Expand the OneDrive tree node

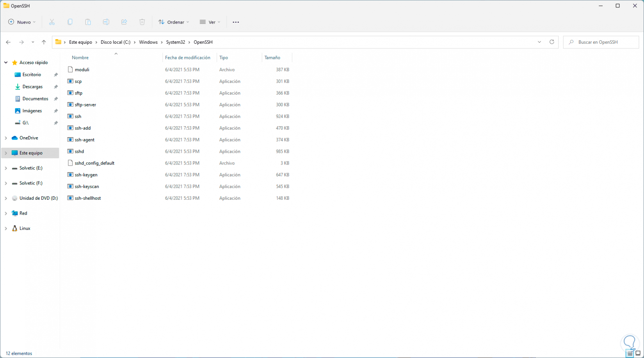pyautogui.click(x=6, y=138)
